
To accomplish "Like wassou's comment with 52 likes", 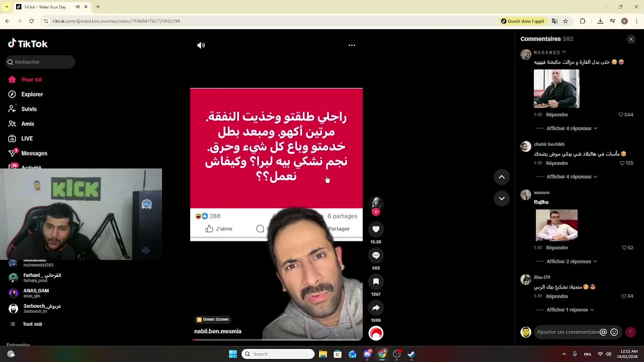I will point(624,247).
